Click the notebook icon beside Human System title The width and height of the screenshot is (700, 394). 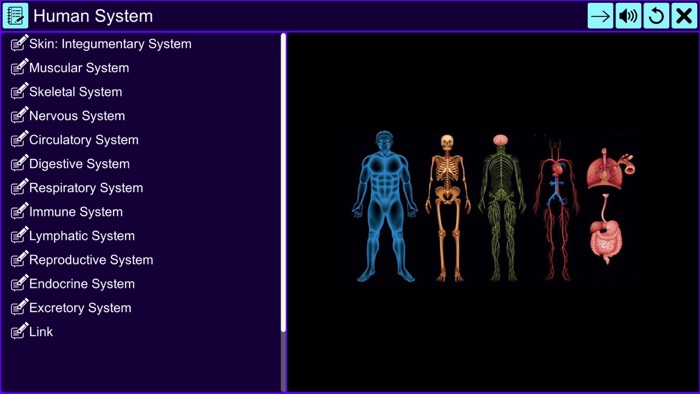coord(15,16)
